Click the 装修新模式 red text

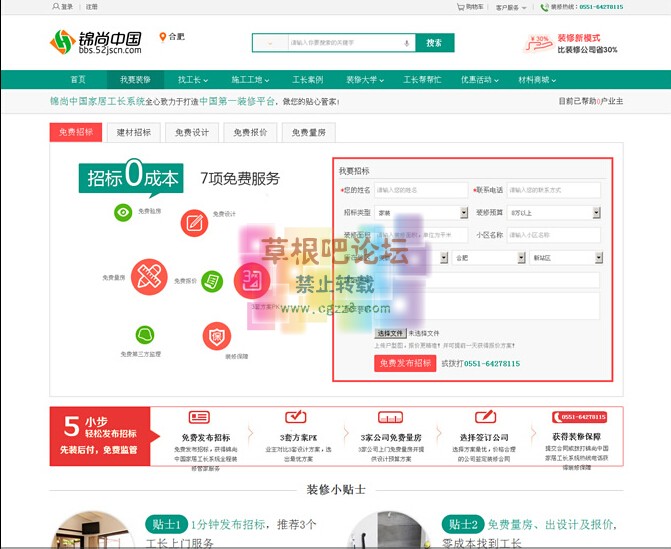[579, 38]
